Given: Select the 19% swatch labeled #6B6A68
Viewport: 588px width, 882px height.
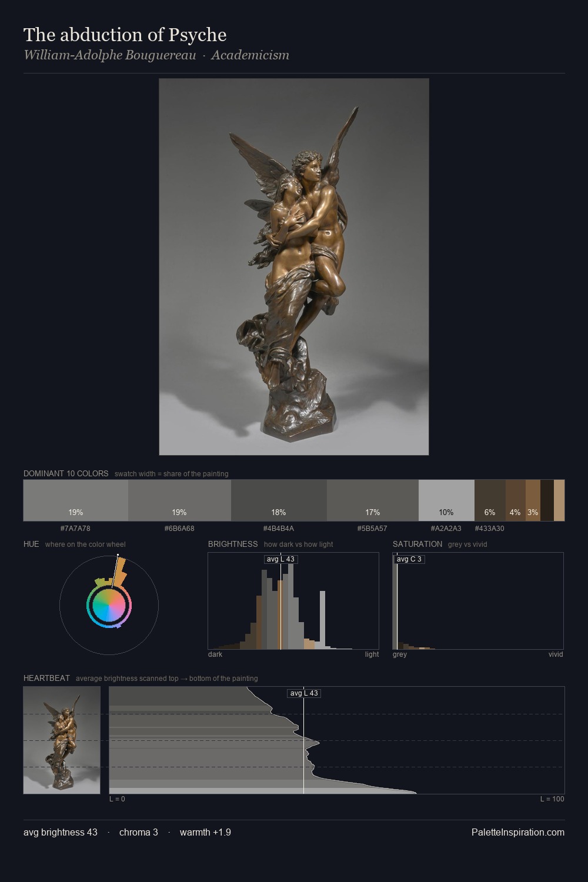Looking at the screenshot, I should coord(179,500).
